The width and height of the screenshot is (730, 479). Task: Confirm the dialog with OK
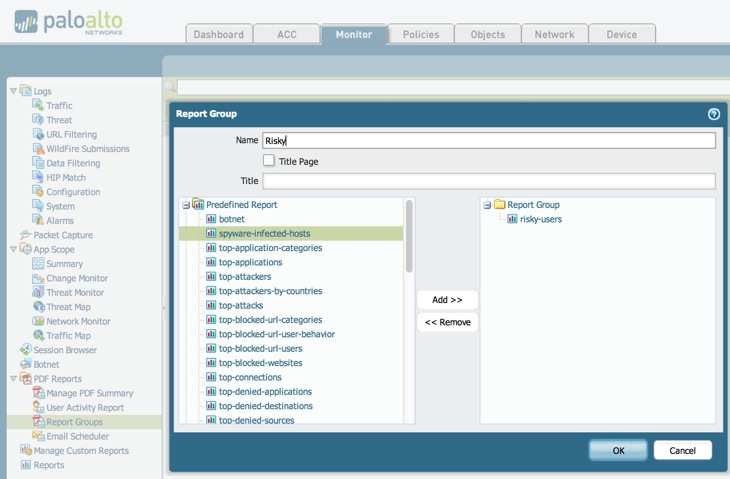(618, 450)
